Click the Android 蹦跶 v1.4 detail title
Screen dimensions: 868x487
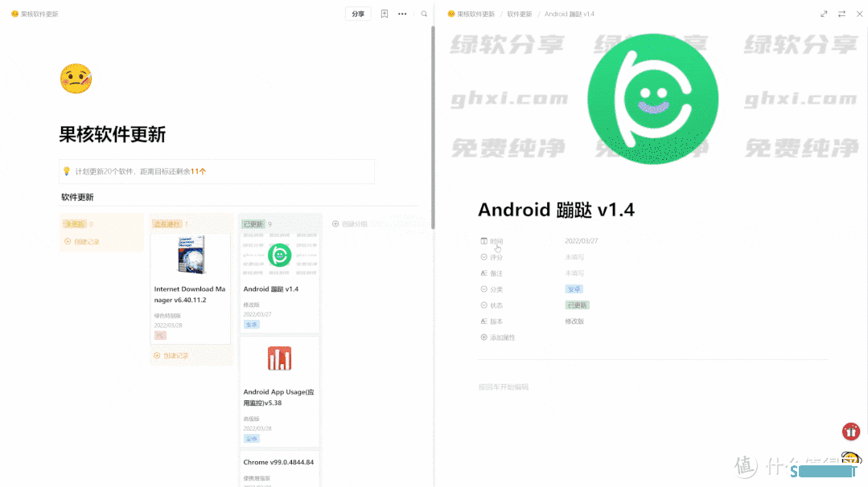point(557,210)
